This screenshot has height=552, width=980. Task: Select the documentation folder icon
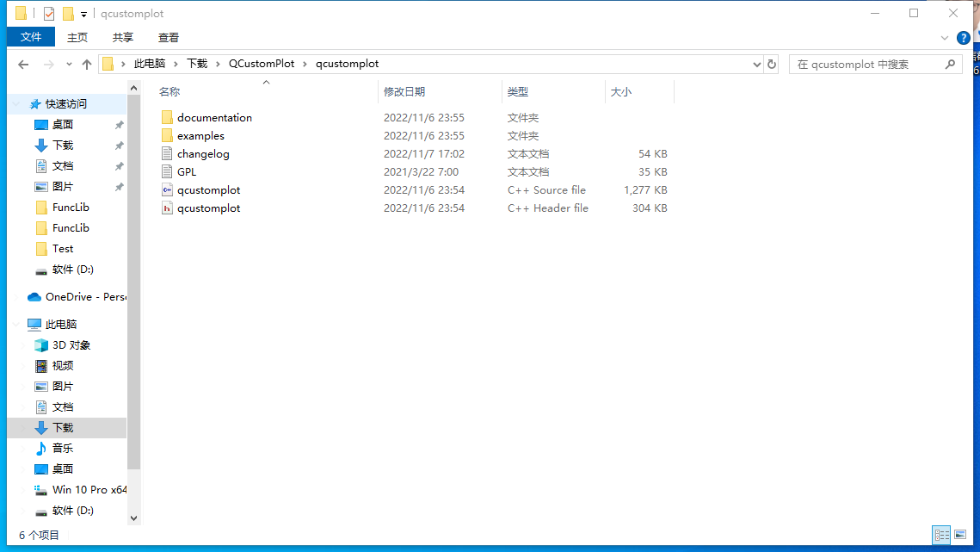167,118
